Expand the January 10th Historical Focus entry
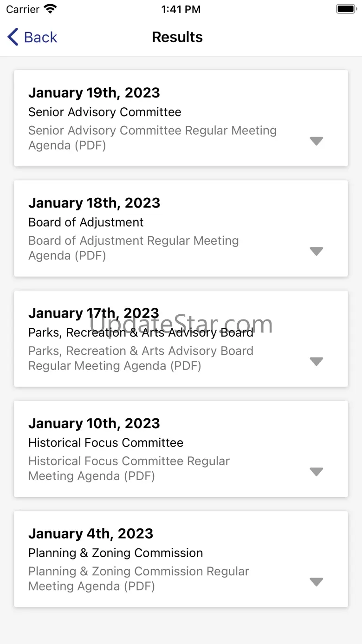Screen dimensions: 362x644 (x=316, y=472)
